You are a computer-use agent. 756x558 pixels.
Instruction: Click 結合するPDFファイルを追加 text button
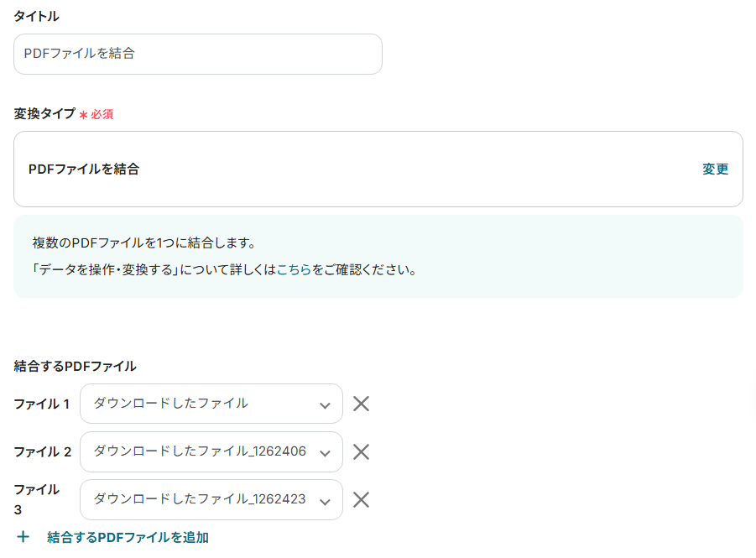pos(128,537)
